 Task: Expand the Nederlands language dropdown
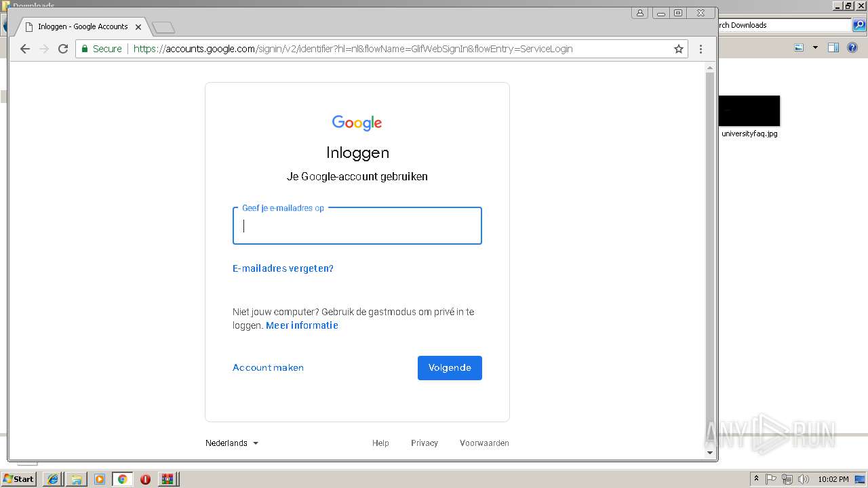click(x=232, y=443)
